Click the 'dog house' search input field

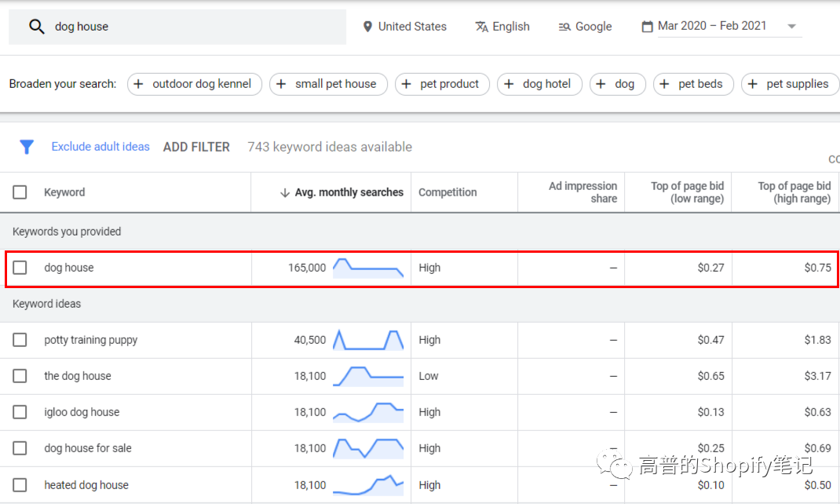[196, 27]
